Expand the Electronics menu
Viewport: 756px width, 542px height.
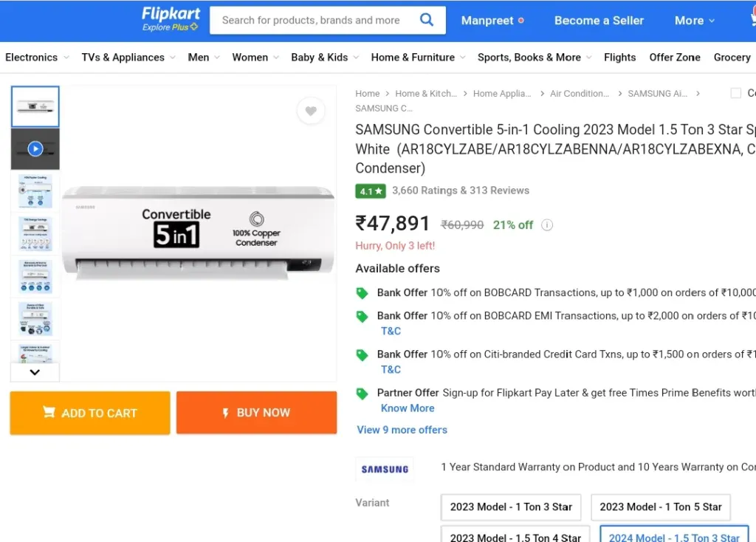coord(37,58)
